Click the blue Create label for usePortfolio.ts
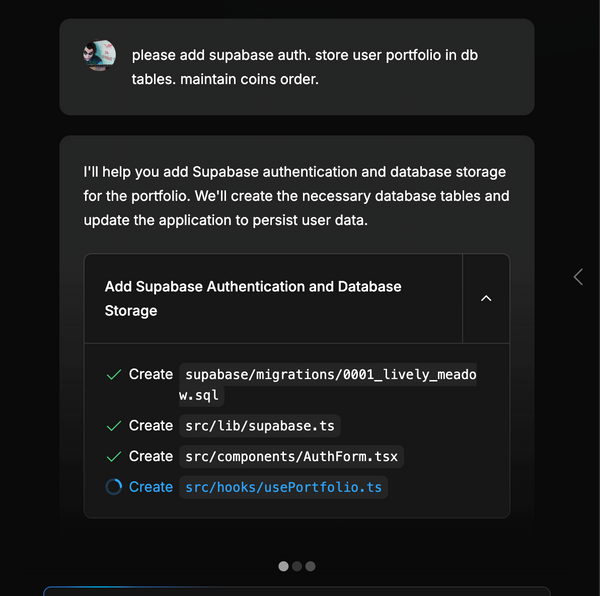Screen dimensions: 600x596 [x=151, y=487]
